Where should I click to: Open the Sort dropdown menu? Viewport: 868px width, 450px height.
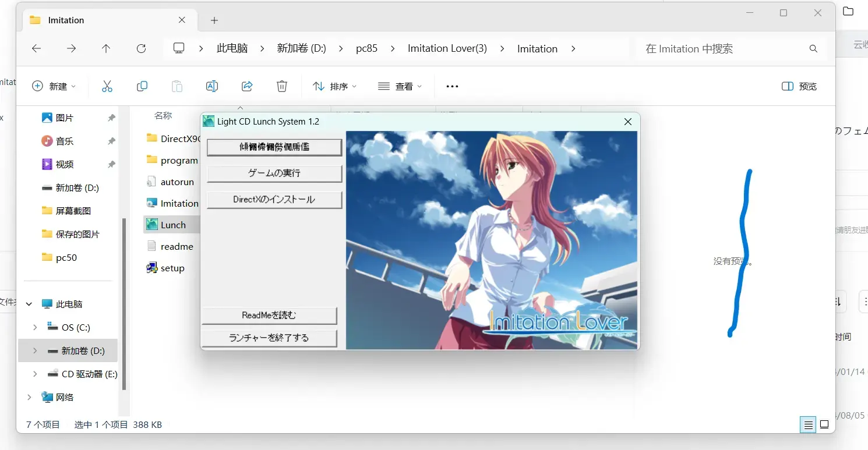pos(335,86)
